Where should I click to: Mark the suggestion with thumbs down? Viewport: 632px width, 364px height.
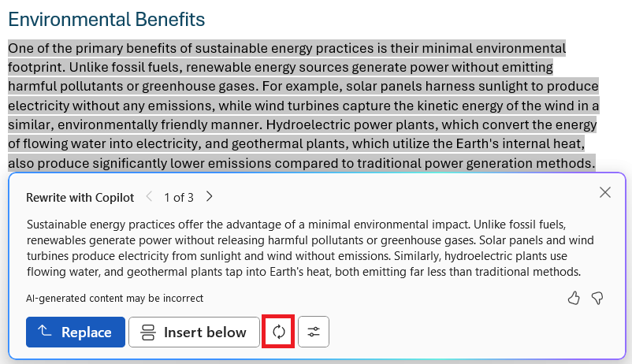pos(597,299)
